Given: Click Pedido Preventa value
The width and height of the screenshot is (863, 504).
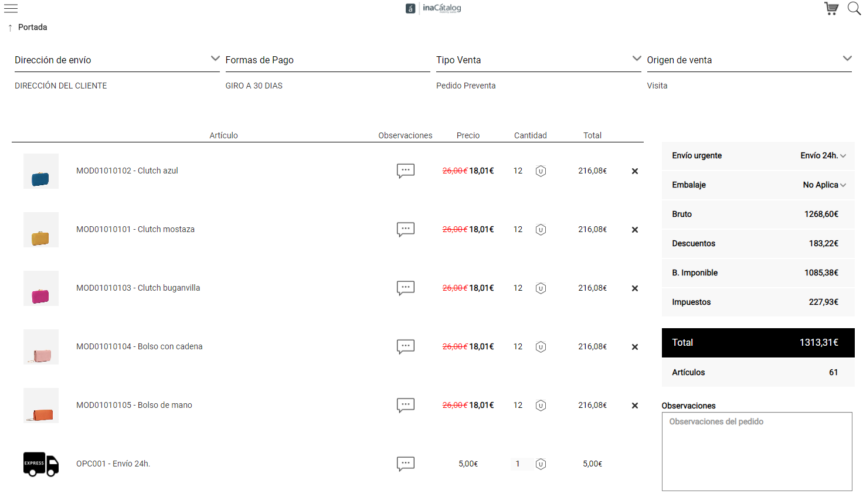Looking at the screenshot, I should click(466, 86).
